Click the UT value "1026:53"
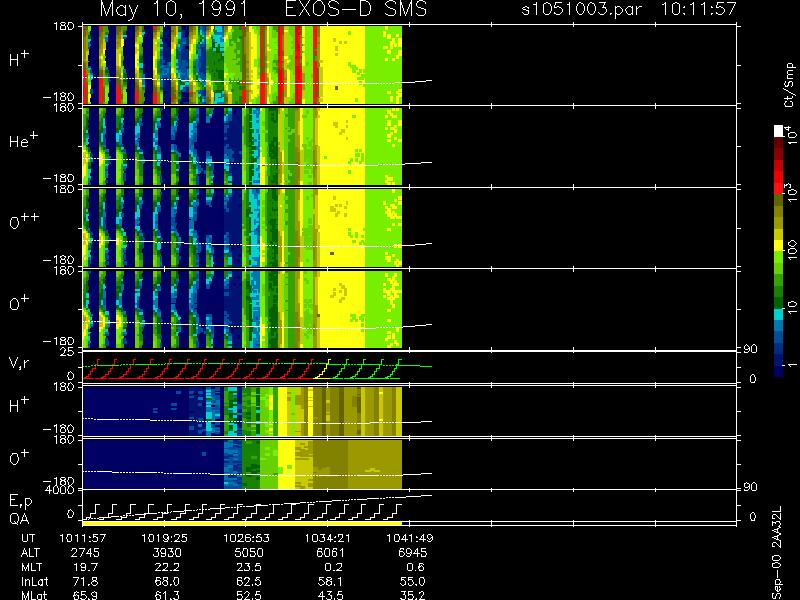800x600 pixels. pyautogui.click(x=246, y=538)
